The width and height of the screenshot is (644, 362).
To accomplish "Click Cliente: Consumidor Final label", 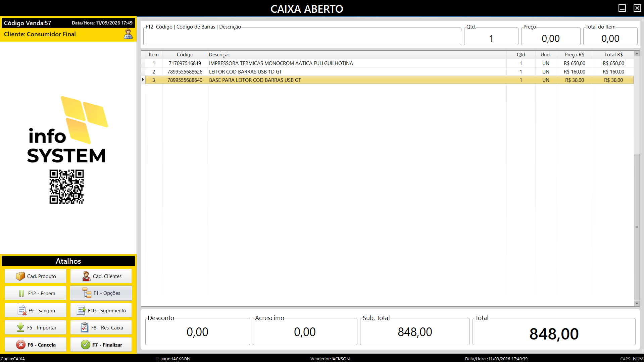I will (40, 34).
